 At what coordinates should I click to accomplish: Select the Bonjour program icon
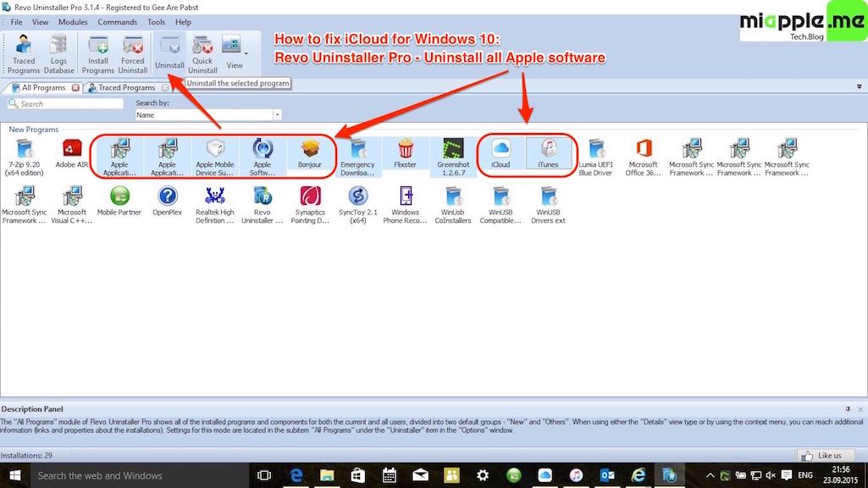310,152
